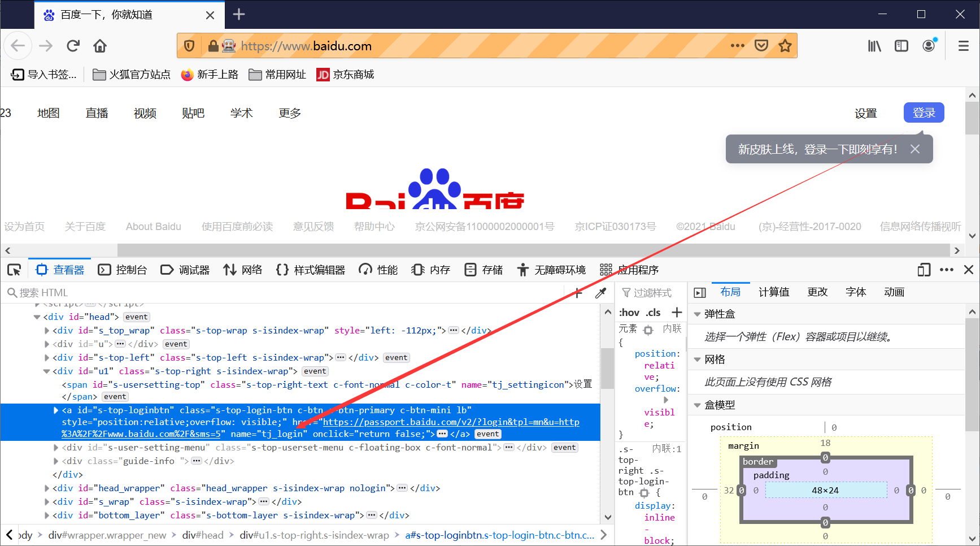This screenshot has height=546, width=980.
Task: Toggle responsive design mode icon
Action: [924, 270]
